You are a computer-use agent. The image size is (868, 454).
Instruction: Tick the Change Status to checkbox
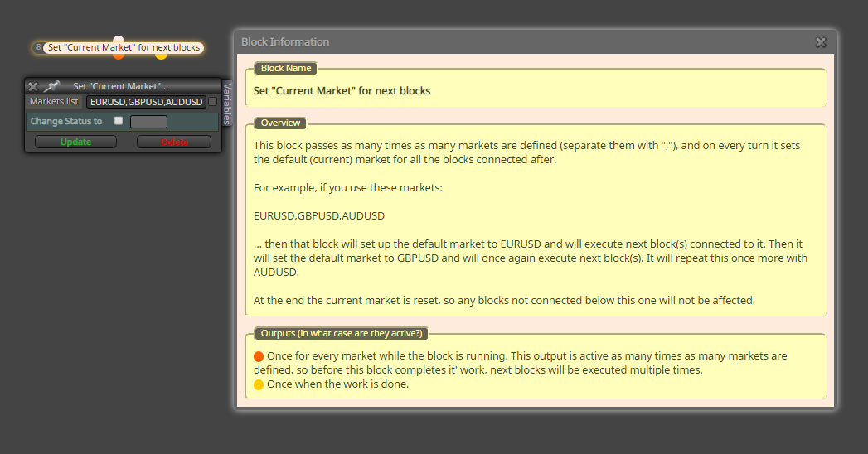click(x=119, y=121)
